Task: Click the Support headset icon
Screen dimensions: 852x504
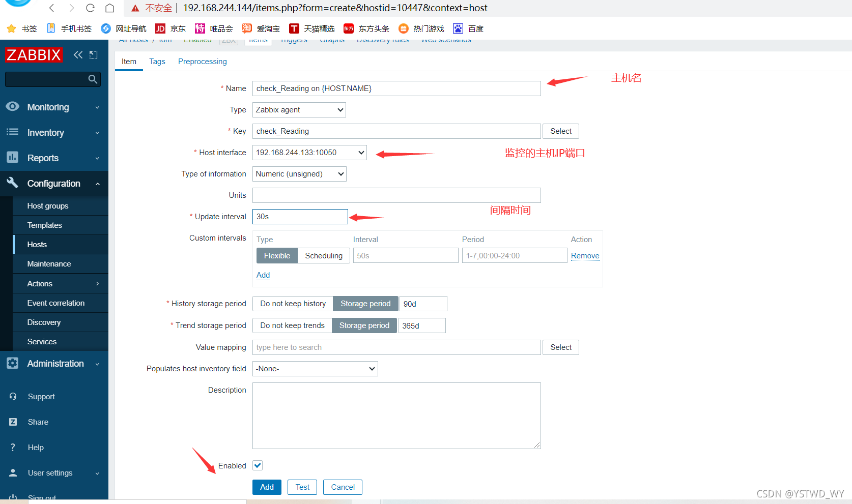Action: coord(13,396)
